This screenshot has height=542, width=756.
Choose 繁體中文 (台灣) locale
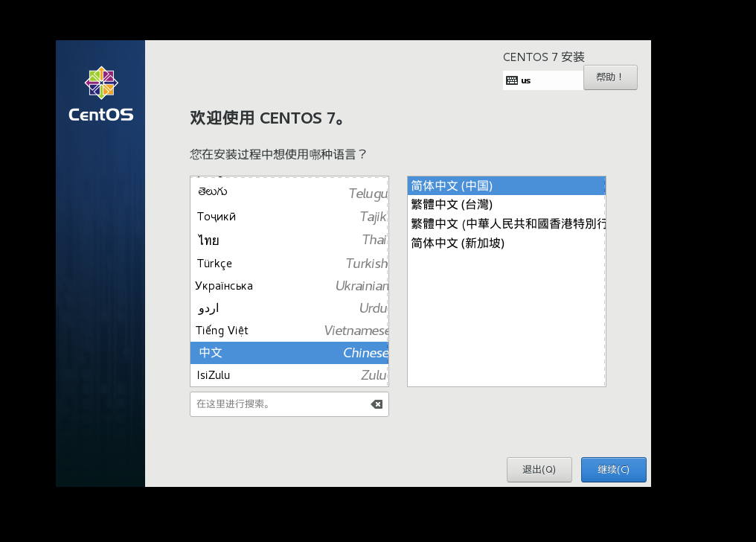pyautogui.click(x=506, y=205)
